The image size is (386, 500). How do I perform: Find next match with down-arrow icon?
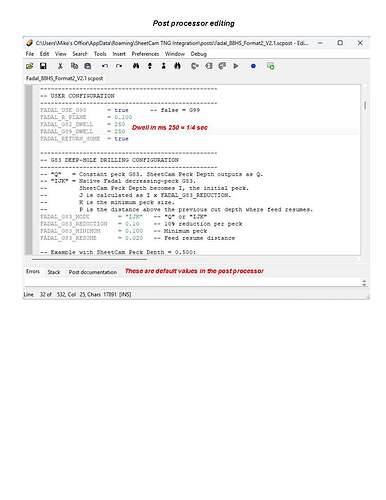coord(150,66)
